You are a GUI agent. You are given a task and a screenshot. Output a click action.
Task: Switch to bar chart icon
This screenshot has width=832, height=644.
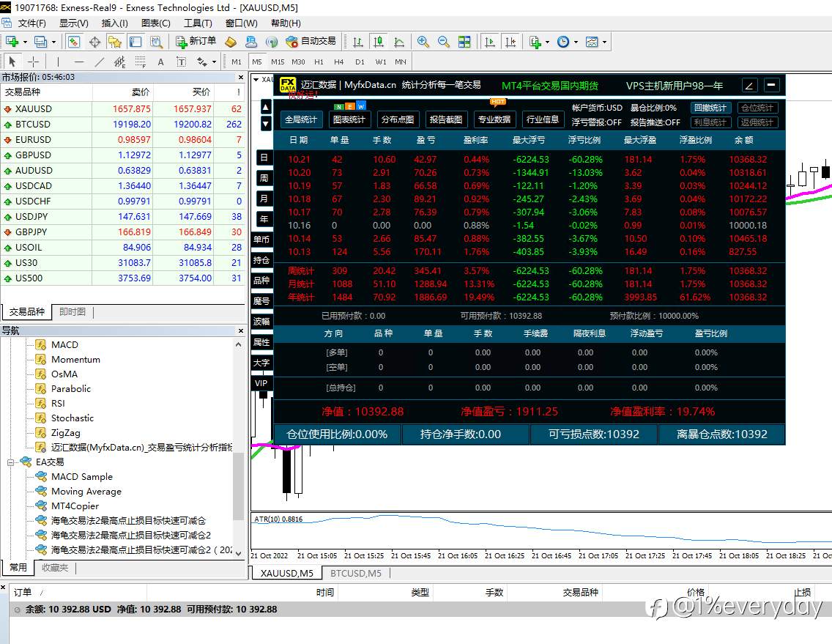point(358,42)
